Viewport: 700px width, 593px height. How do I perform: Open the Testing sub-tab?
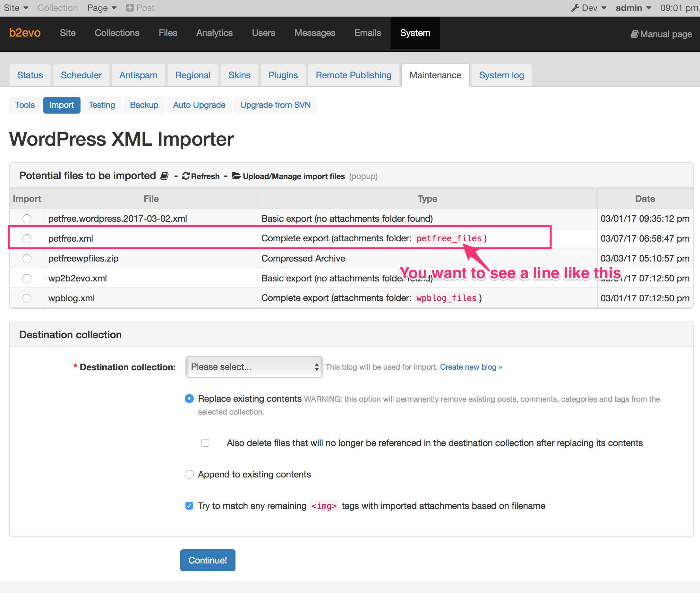pyautogui.click(x=102, y=105)
